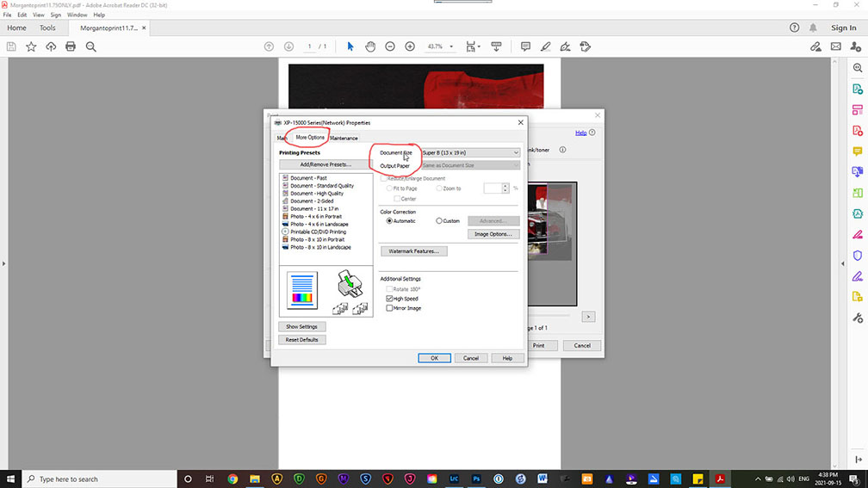
Task: Choose the Hand pan tool
Action: [x=370, y=46]
